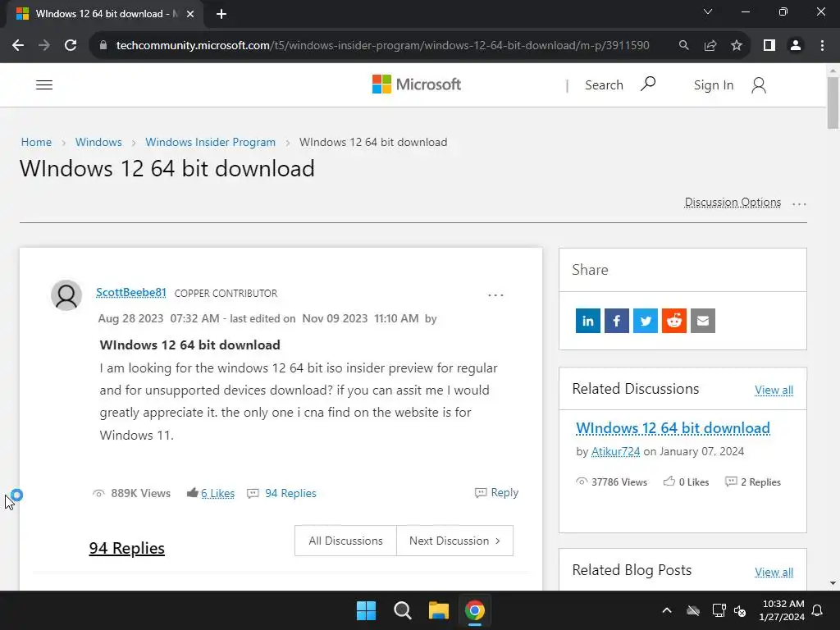Reload the page
This screenshot has height=630, width=840.
71,45
